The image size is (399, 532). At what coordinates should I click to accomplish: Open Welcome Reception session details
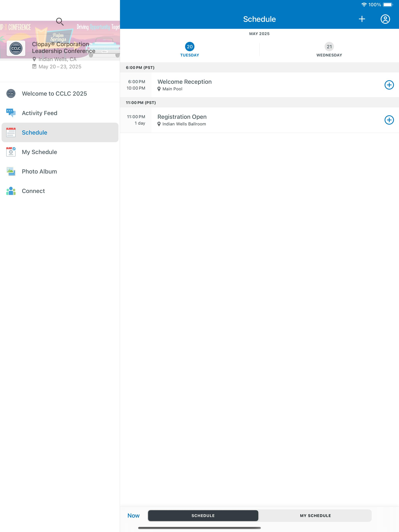(260, 85)
